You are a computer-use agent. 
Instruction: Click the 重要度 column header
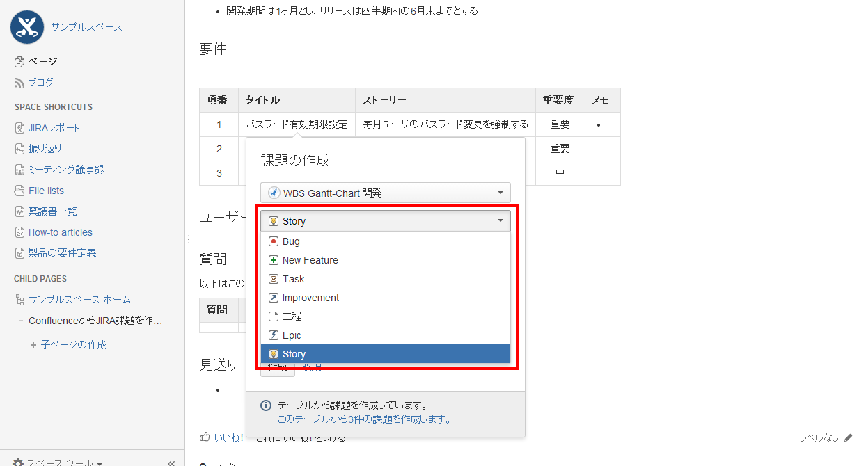coord(560,100)
